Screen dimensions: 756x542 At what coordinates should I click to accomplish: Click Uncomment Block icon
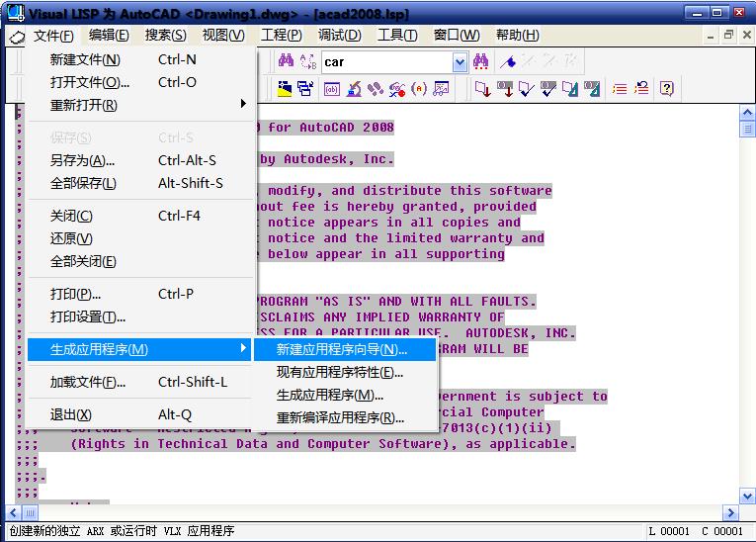[x=641, y=88]
